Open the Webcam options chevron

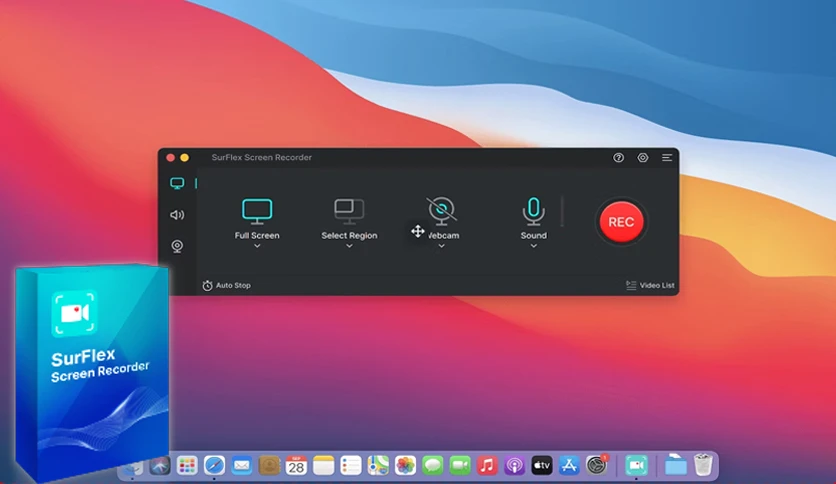(x=441, y=246)
